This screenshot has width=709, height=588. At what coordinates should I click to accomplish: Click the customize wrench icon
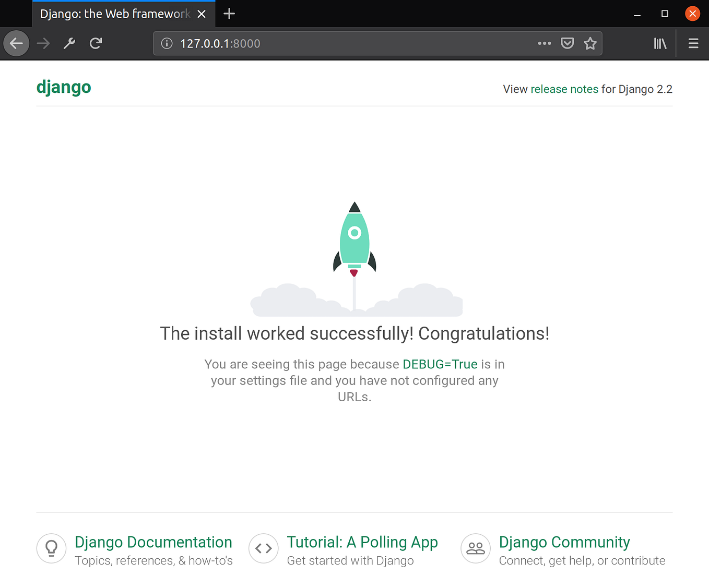[69, 43]
